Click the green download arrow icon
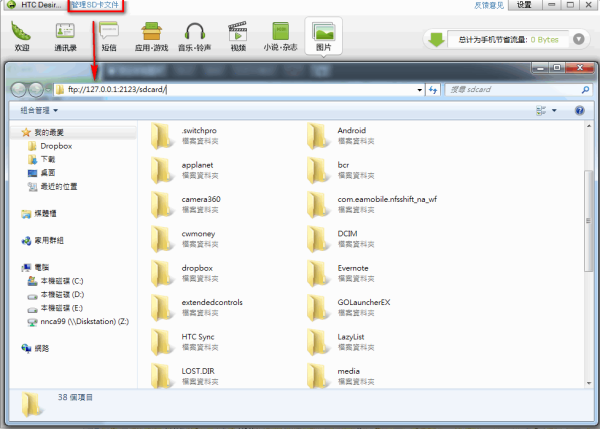The image size is (600, 429). click(x=436, y=39)
